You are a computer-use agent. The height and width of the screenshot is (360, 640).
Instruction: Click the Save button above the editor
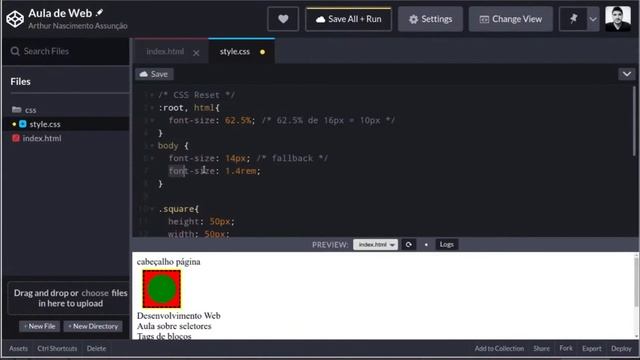pos(154,74)
